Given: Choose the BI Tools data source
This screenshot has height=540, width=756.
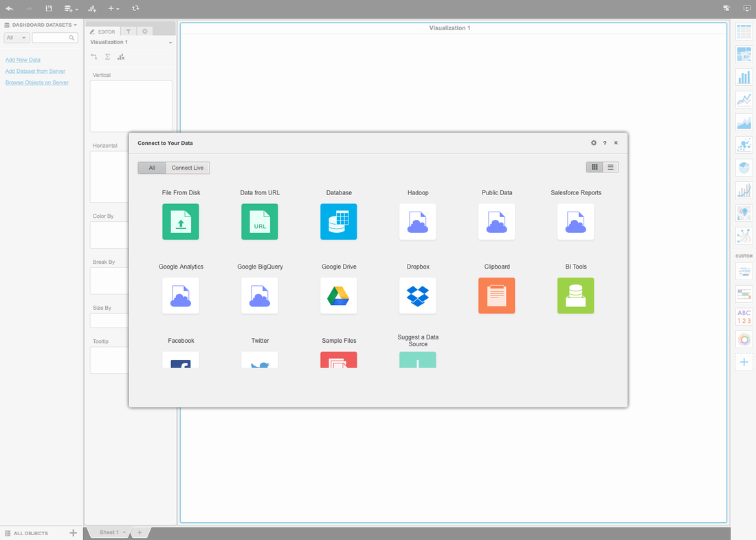Looking at the screenshot, I should point(576,295).
